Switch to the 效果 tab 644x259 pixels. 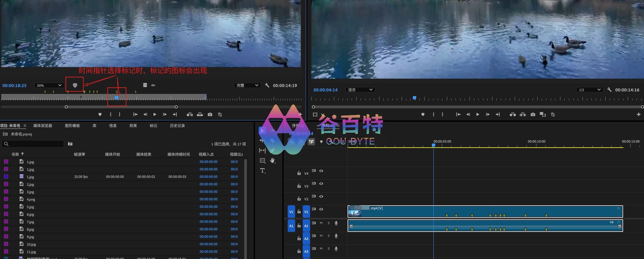133,126
